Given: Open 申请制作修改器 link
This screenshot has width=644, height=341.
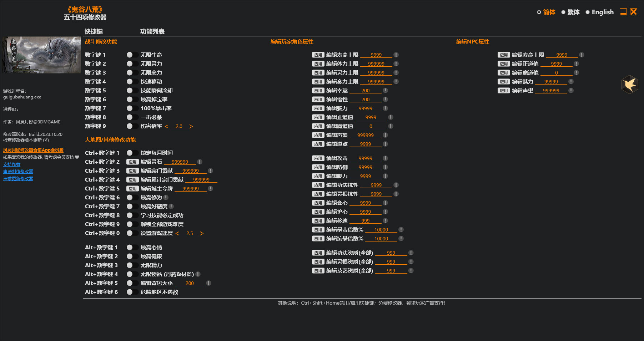Looking at the screenshot, I should click(x=18, y=172).
